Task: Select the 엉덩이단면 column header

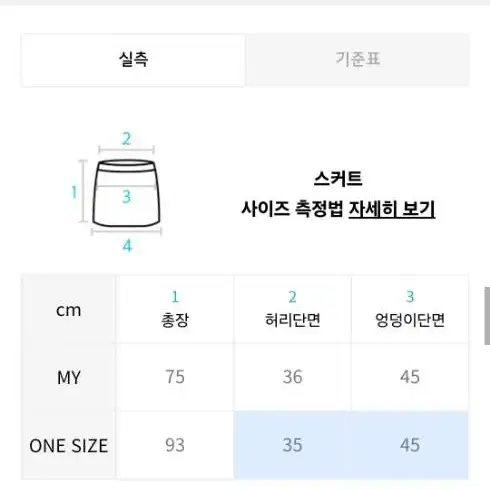Action: (410, 309)
